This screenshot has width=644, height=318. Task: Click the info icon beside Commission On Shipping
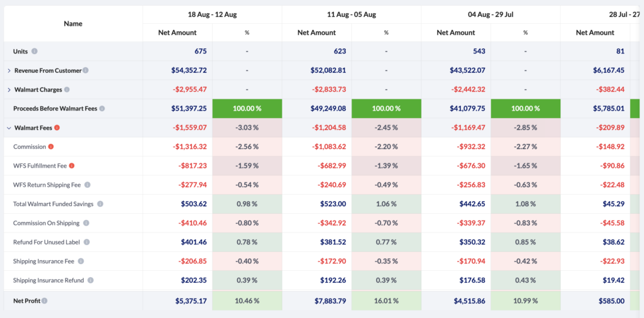[x=86, y=223]
